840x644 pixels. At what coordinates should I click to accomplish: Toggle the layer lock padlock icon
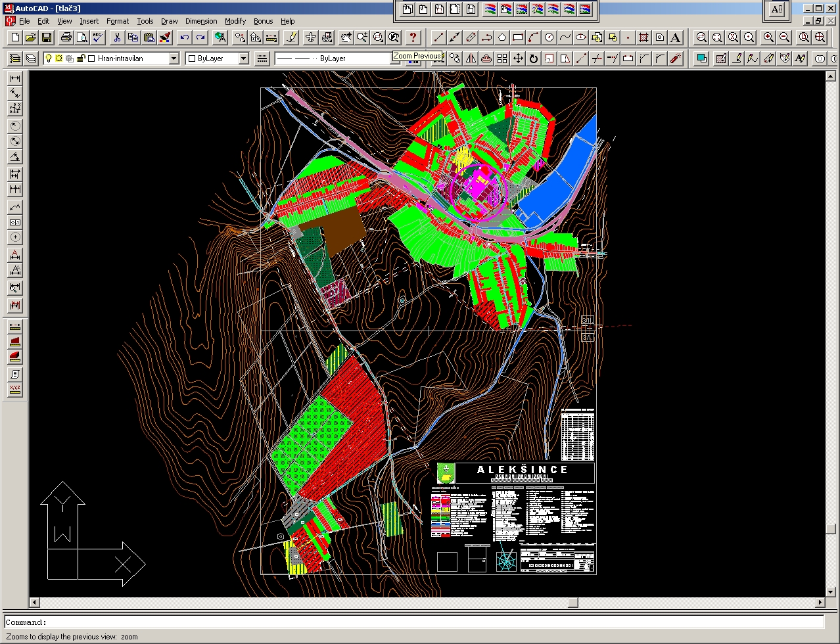click(x=82, y=58)
